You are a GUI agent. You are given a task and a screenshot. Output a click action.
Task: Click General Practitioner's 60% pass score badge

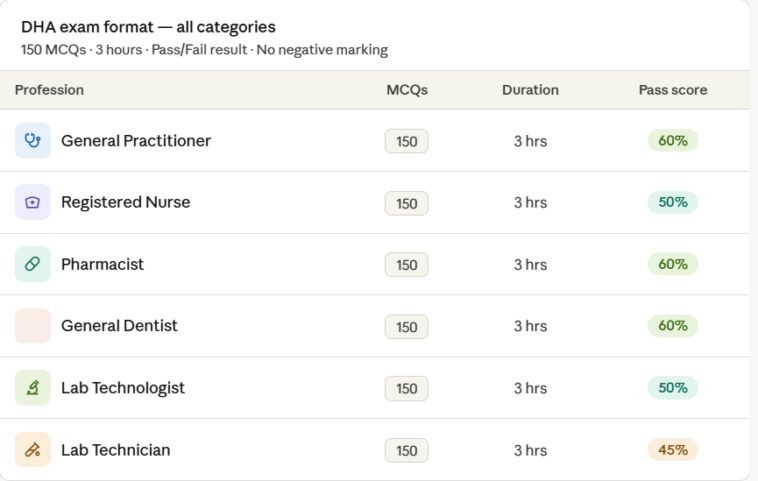tap(673, 141)
